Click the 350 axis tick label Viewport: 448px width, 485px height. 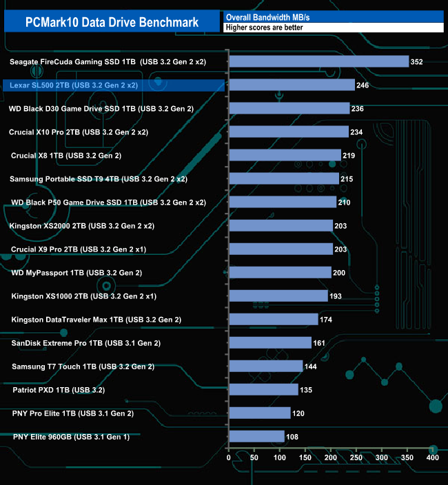pyautogui.click(x=407, y=457)
